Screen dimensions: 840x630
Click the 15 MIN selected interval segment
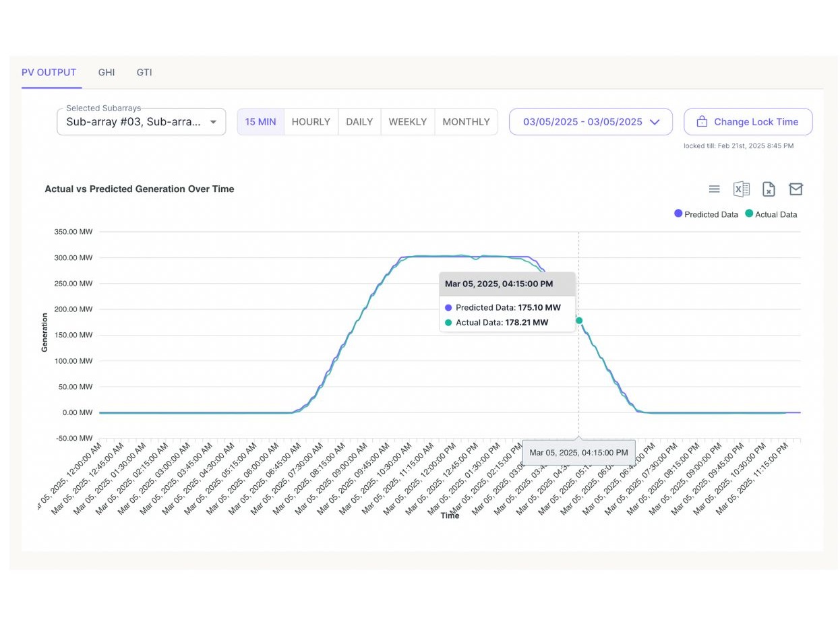pos(260,121)
